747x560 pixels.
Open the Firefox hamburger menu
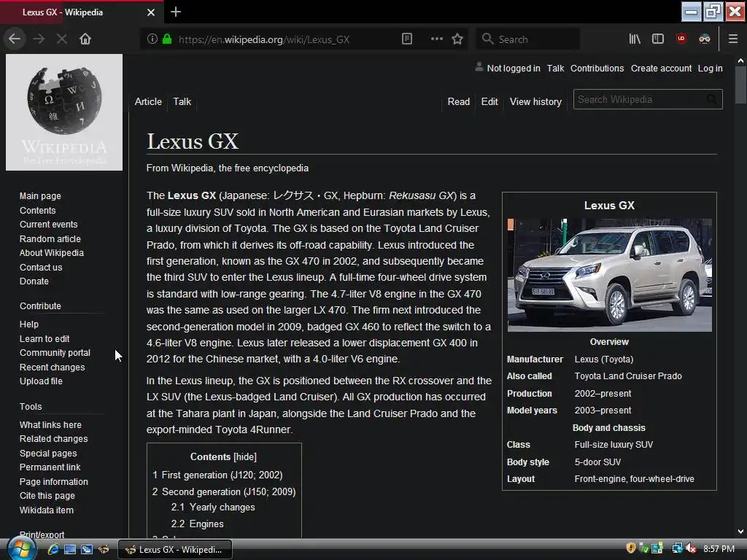click(733, 39)
